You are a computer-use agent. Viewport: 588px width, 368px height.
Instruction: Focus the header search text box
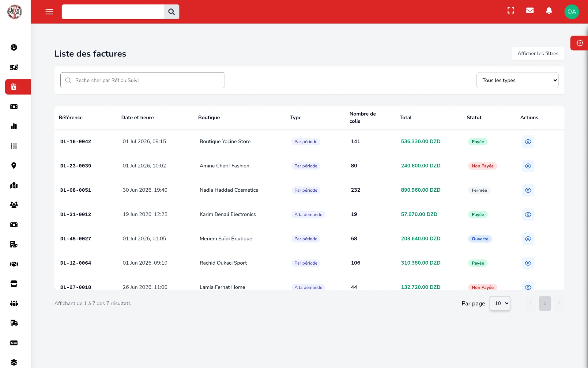pos(113,12)
